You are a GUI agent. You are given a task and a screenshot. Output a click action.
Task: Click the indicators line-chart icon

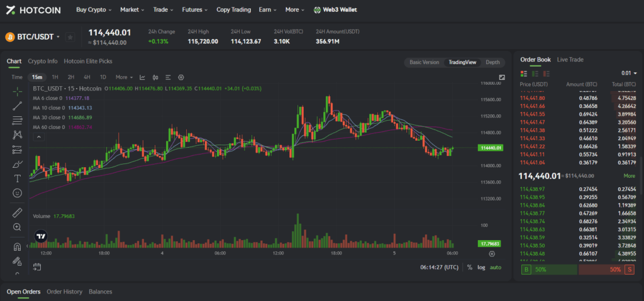pos(143,77)
